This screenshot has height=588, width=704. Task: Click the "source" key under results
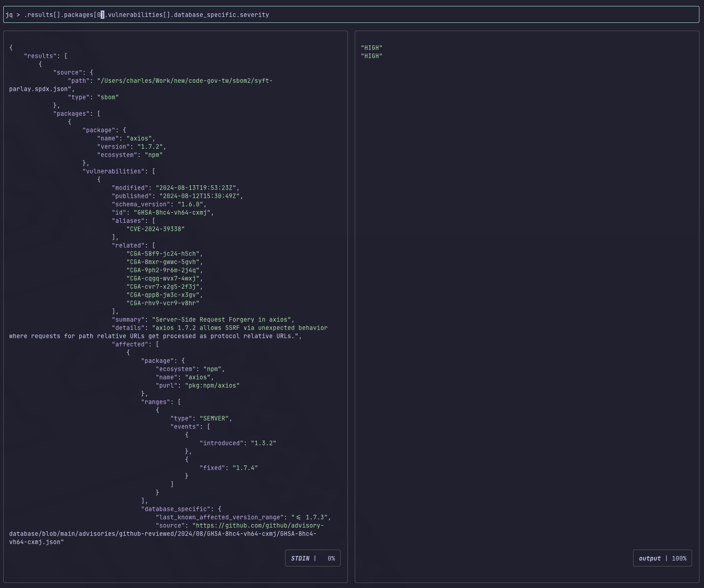pyautogui.click(x=68, y=72)
